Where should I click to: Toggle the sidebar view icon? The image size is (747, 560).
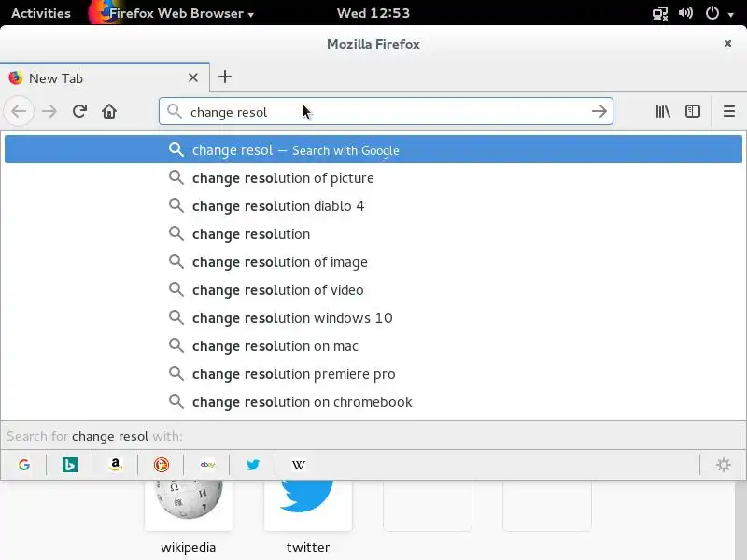pos(692,111)
